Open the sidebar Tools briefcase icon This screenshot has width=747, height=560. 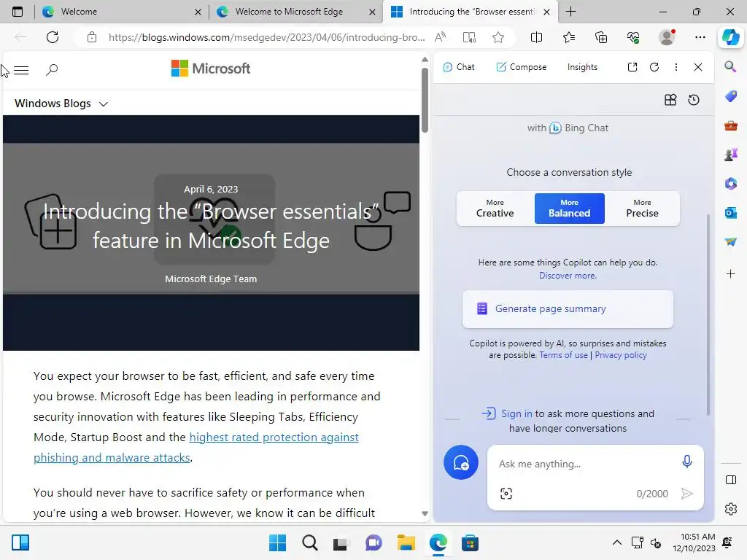click(x=730, y=125)
